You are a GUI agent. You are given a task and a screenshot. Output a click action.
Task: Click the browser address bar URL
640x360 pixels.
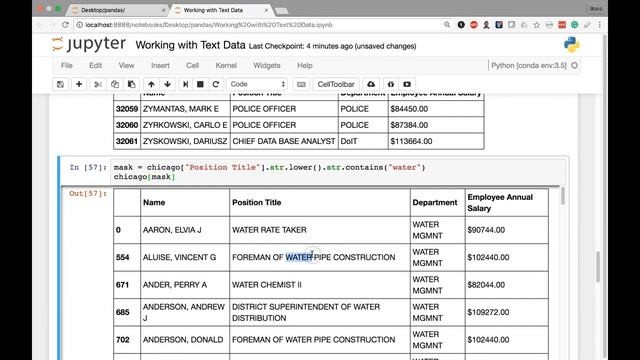[209, 25]
